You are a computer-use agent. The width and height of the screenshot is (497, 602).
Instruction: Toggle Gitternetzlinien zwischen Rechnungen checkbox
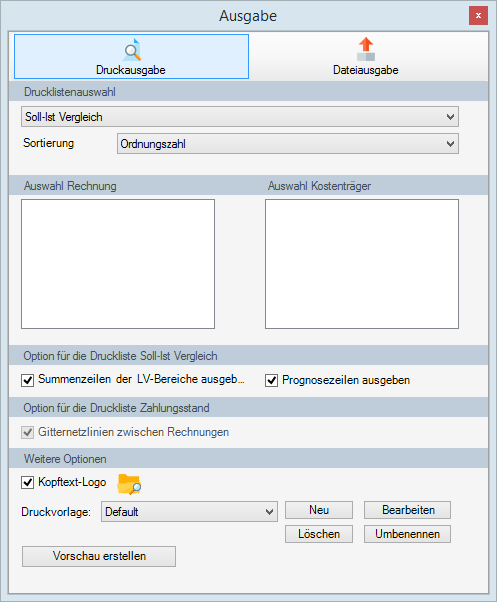pos(28,432)
